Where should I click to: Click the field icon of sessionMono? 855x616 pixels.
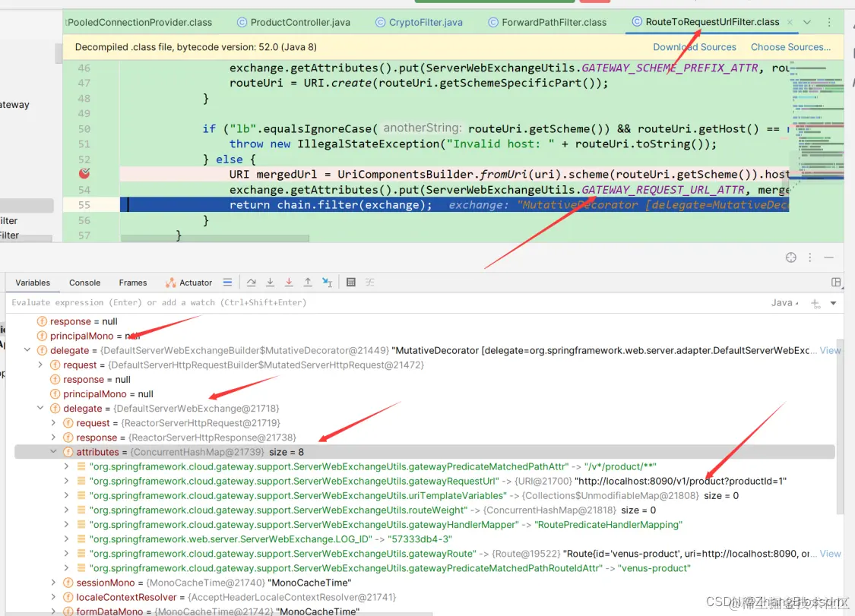click(x=68, y=583)
